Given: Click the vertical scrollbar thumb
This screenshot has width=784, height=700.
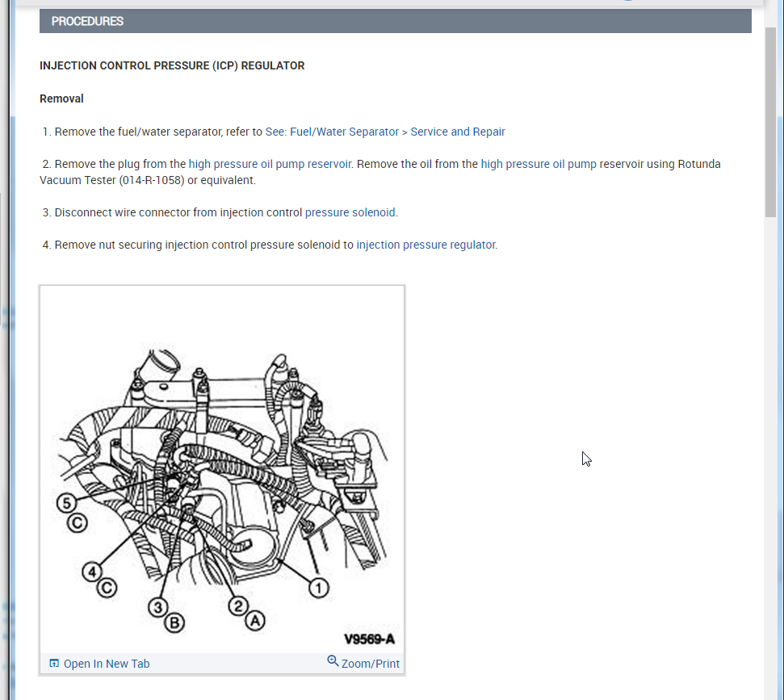Looking at the screenshot, I should (770, 123).
